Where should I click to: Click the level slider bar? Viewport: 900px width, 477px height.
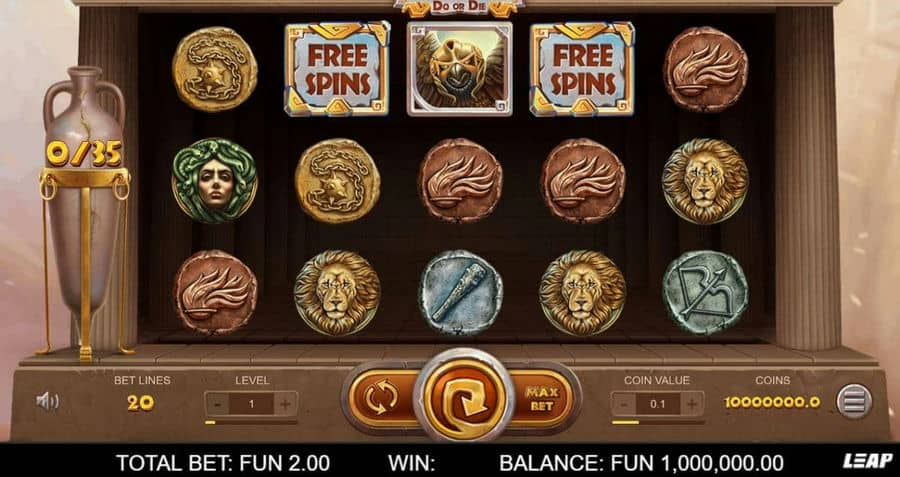(251, 422)
